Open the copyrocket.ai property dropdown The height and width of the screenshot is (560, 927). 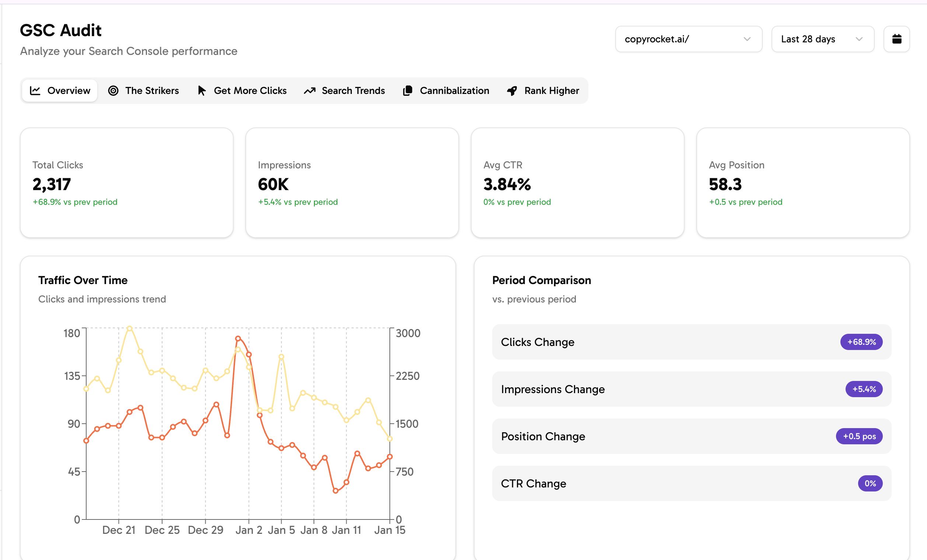point(688,39)
